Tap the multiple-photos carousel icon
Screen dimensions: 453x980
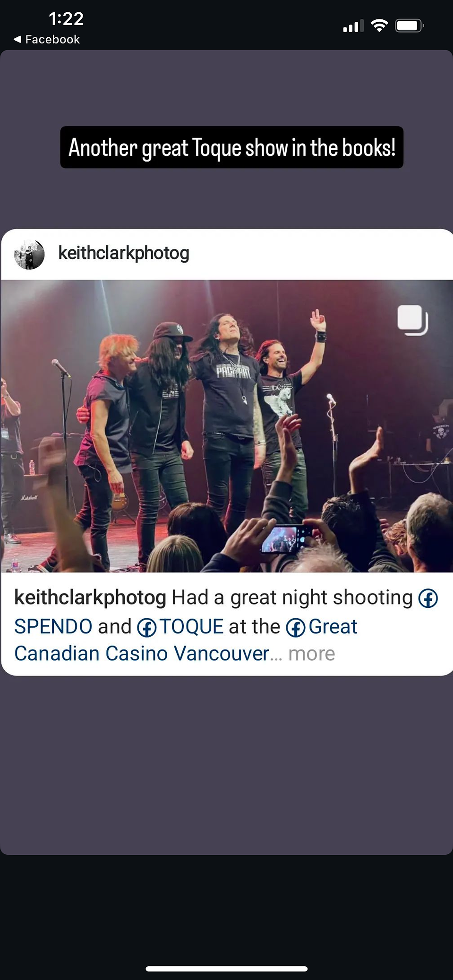[413, 320]
